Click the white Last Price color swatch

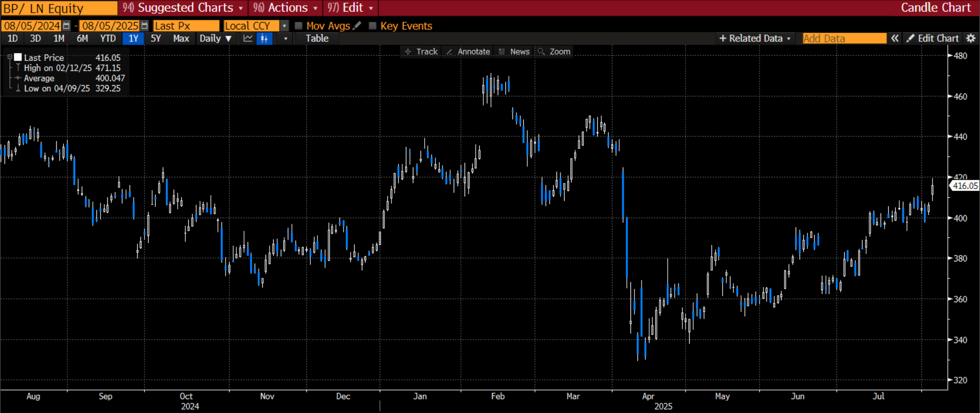click(18, 58)
